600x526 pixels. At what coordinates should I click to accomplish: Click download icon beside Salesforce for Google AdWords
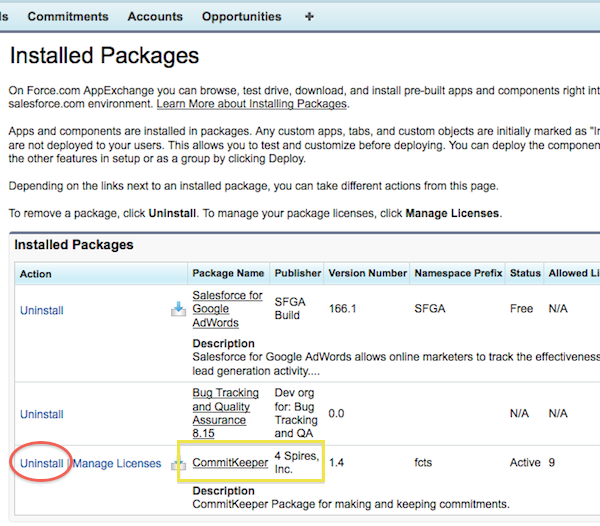coord(178,309)
